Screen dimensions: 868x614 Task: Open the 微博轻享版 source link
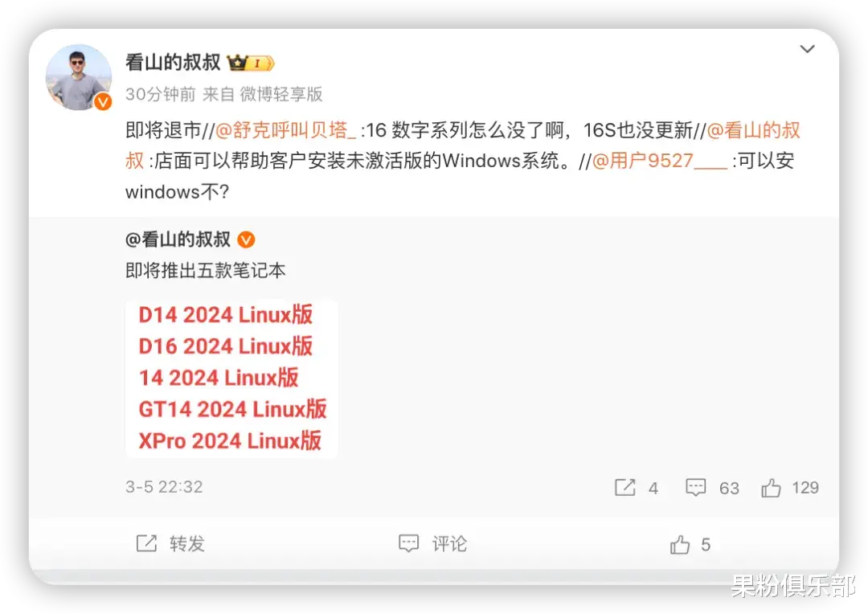(x=281, y=95)
